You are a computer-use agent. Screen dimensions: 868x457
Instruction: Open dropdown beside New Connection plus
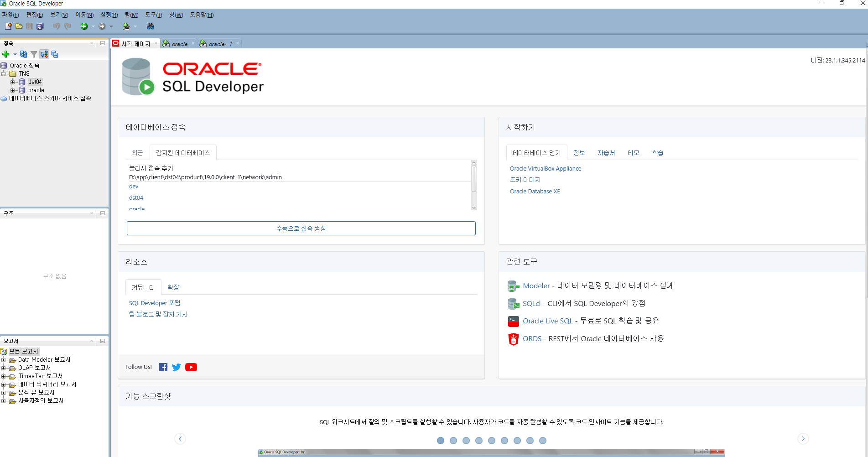tap(15, 54)
